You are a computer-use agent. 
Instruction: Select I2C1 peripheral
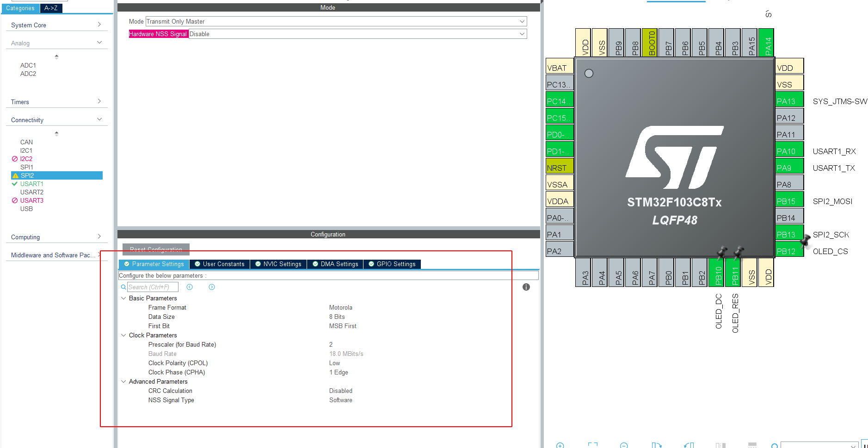pos(26,150)
